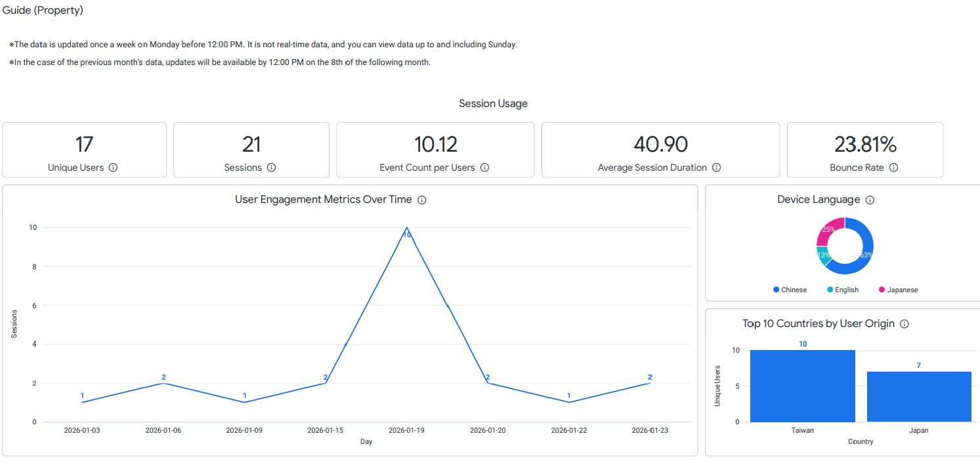Click the Bounce Rate info icon
Viewport: 980px width, 461px height.
tap(893, 167)
